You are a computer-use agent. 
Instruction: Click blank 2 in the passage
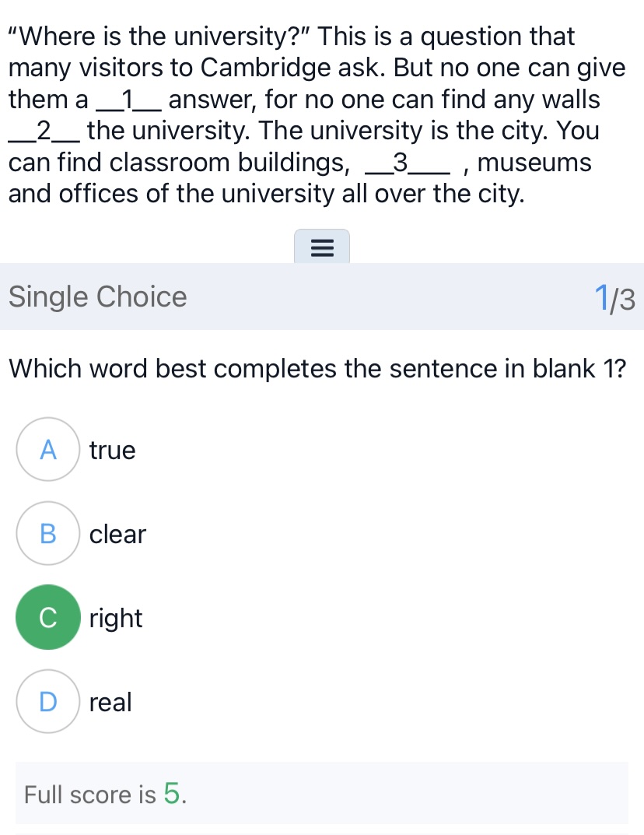pos(44,131)
